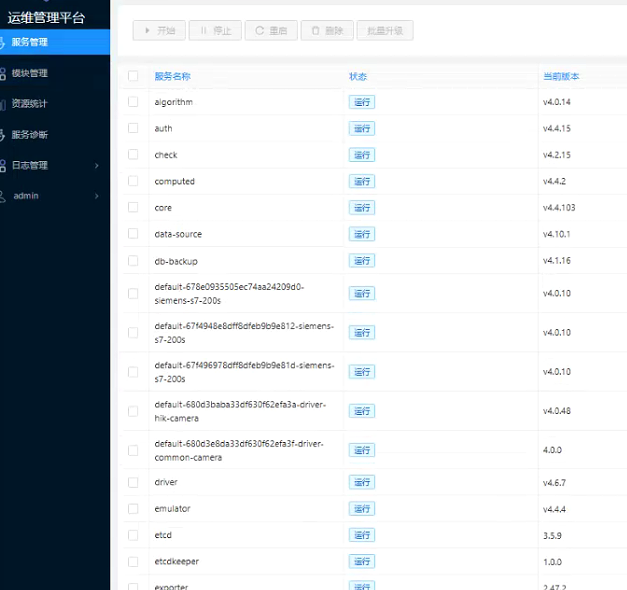This screenshot has height=590, width=627.
Task: Click the default-680d3baba33df630f62efa3a-driver-hik-camera name
Action: 240,412
